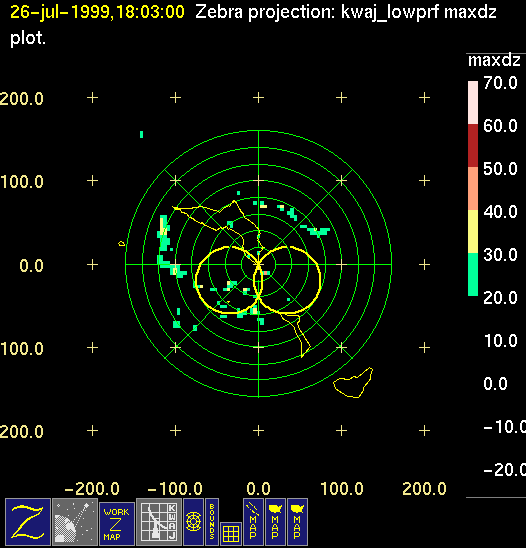Click the BOUNDS icon
The height and width of the screenshot is (548, 526).
tap(212, 522)
